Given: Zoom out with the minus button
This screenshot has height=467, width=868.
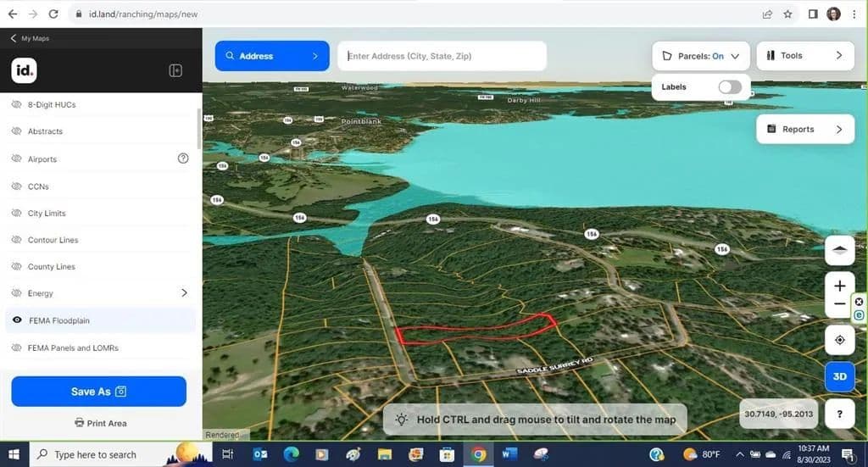Looking at the screenshot, I should tap(839, 304).
